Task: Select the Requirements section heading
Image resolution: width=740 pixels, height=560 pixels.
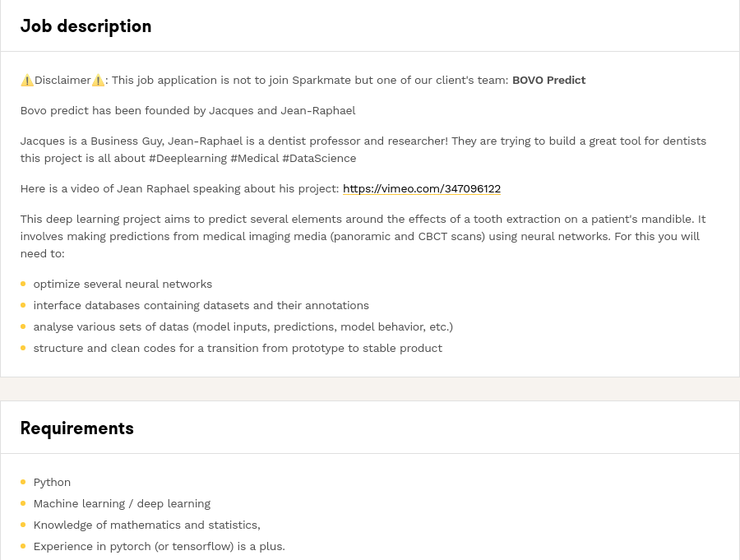Action: click(x=77, y=428)
